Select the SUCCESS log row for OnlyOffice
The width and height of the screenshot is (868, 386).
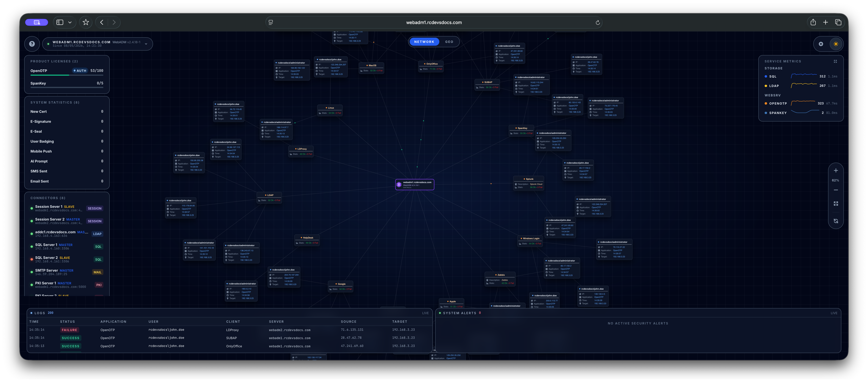coord(229,346)
